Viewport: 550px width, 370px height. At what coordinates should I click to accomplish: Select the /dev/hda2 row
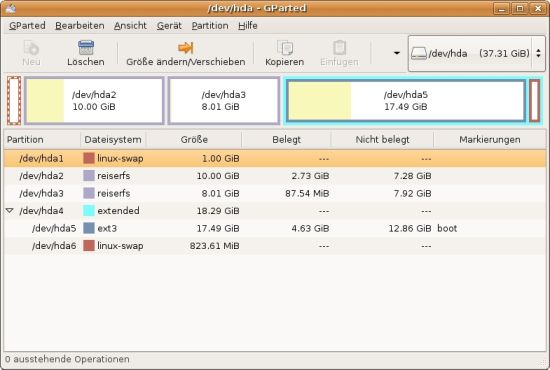click(275, 176)
